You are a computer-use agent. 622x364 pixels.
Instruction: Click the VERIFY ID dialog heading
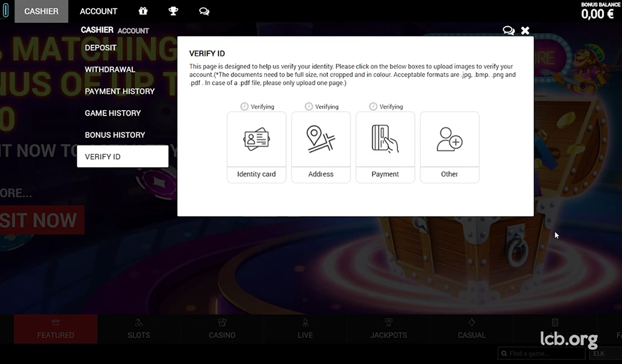click(x=207, y=53)
